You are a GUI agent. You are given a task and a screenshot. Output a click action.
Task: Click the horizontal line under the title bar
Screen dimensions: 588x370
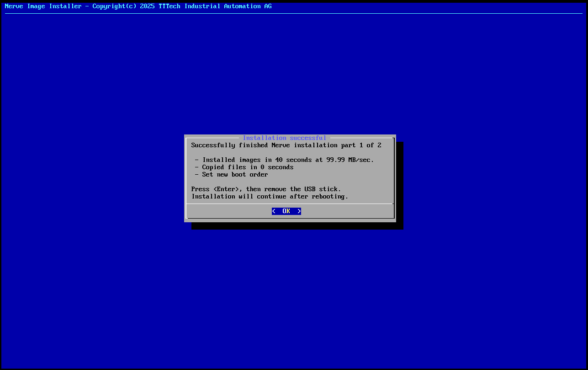pos(292,14)
